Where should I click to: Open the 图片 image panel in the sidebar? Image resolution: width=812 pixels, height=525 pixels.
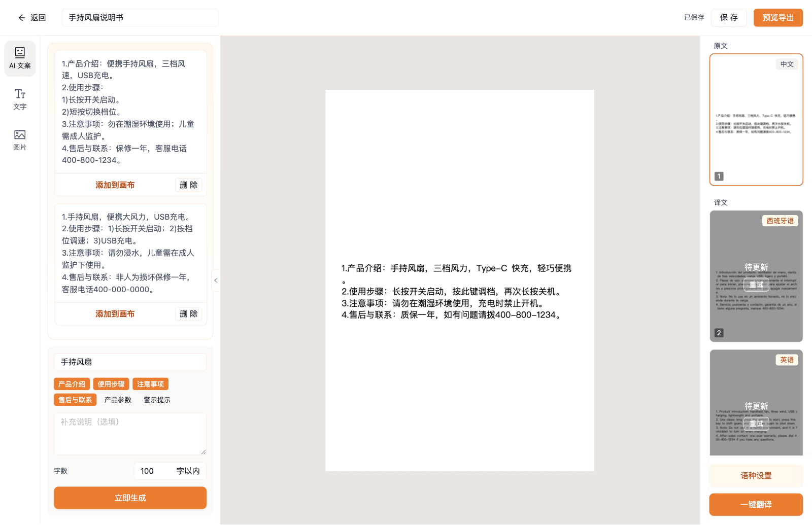click(x=20, y=140)
